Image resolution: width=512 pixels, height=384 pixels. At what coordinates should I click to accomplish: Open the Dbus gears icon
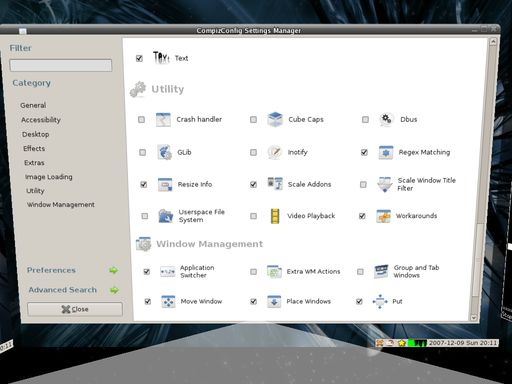click(x=386, y=119)
